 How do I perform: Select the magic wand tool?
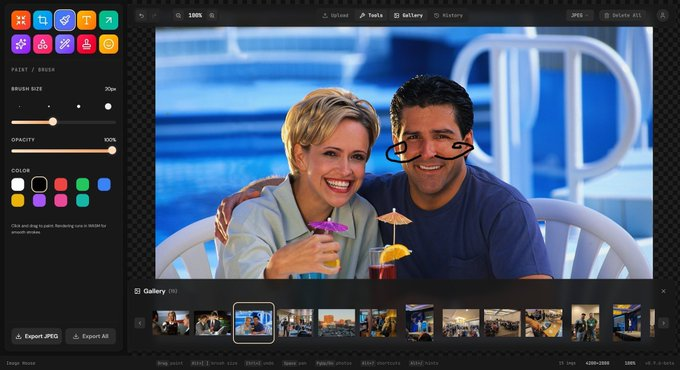pos(65,44)
